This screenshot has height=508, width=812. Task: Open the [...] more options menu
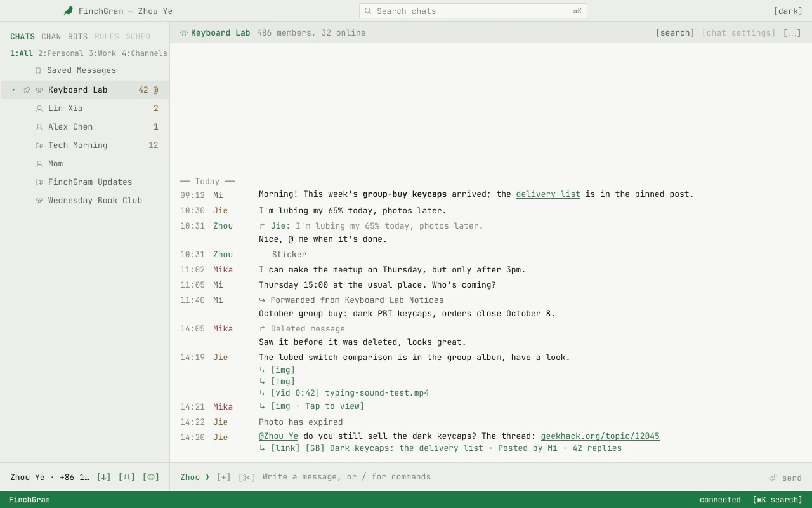pos(792,33)
